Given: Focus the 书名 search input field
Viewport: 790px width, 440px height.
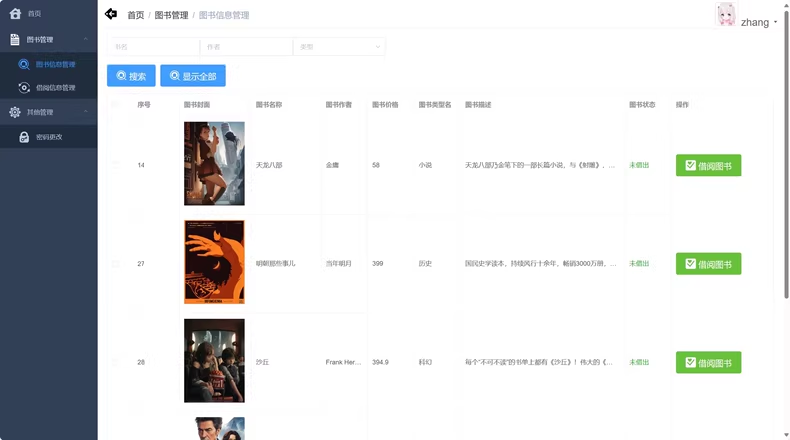Looking at the screenshot, I should tap(153, 47).
